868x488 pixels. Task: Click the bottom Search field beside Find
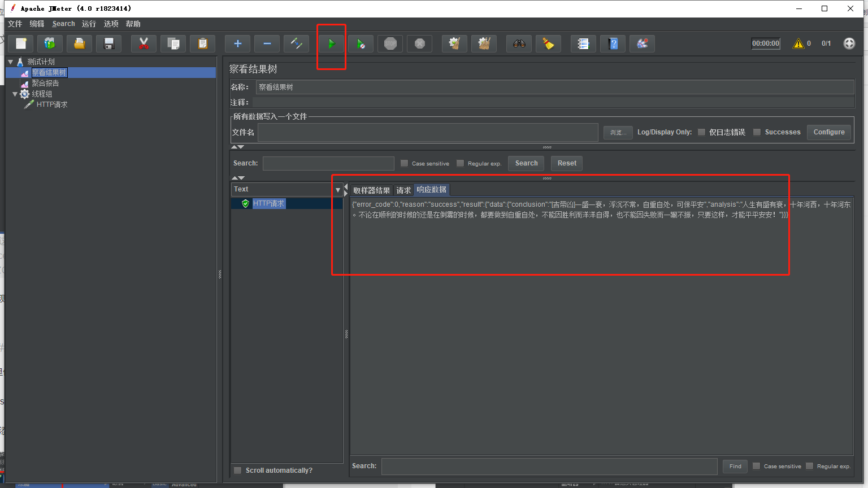[549, 466]
